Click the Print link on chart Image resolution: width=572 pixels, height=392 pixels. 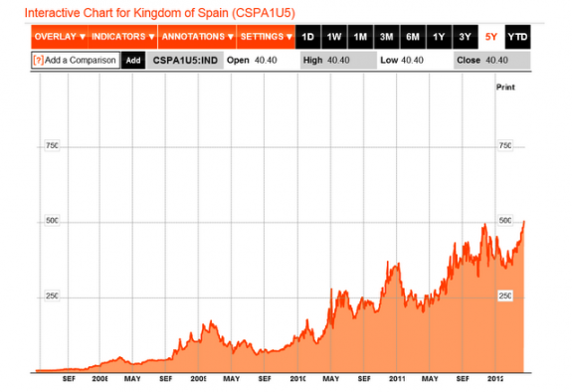click(x=505, y=88)
